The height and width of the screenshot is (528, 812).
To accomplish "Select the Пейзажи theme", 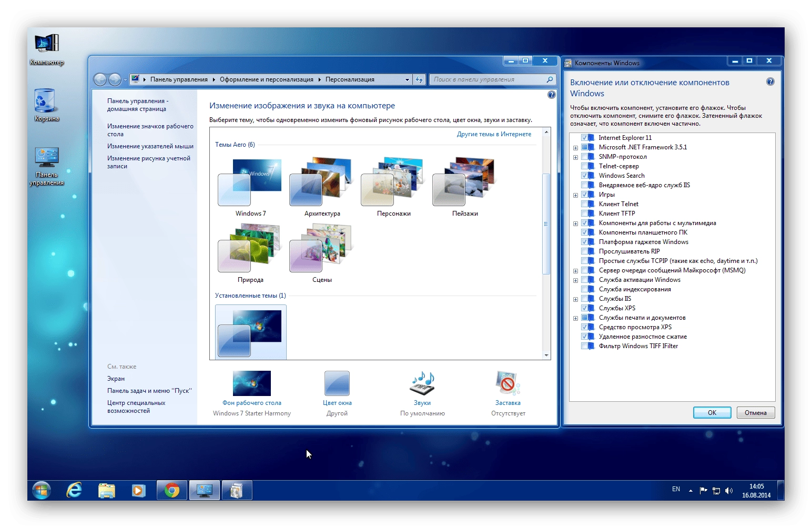I will pyautogui.click(x=465, y=187).
